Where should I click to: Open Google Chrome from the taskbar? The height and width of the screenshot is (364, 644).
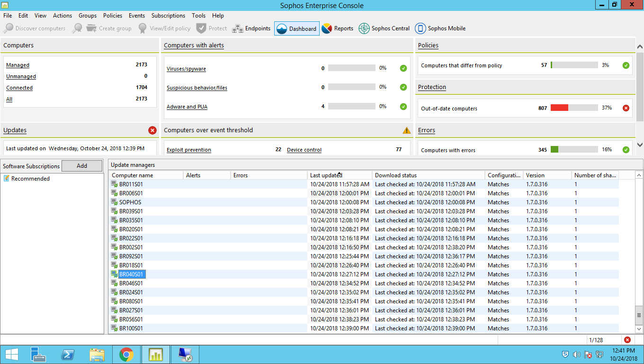point(126,355)
